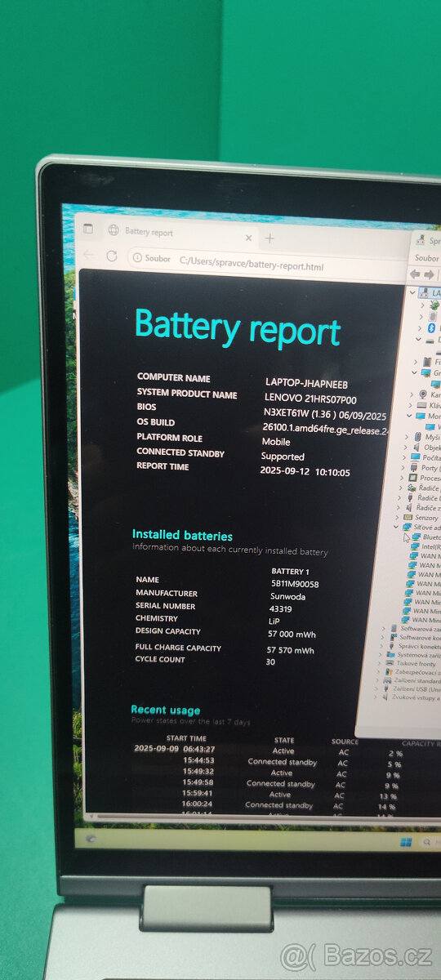Expand the Senzory category
441x980 pixels.
(x=397, y=517)
